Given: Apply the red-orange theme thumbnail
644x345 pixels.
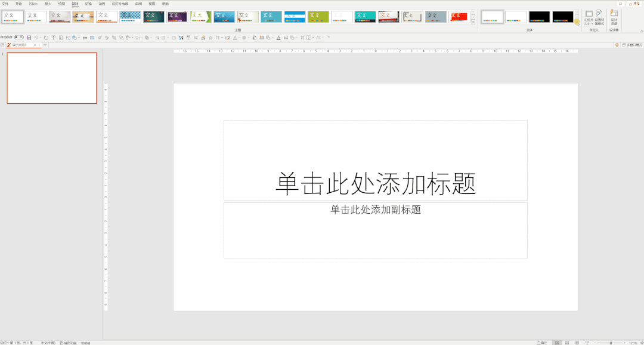Looking at the screenshot, I should pyautogui.click(x=459, y=17).
